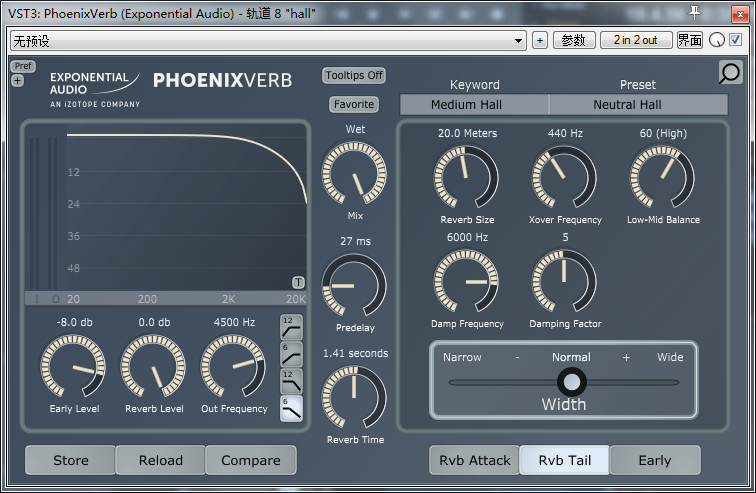The height and width of the screenshot is (493, 756).
Task: Switch Tooltips Off toggle
Action: [354, 75]
